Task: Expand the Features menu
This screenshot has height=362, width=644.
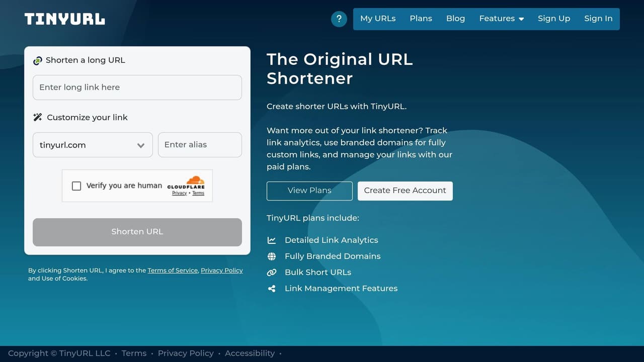Action: point(501,19)
